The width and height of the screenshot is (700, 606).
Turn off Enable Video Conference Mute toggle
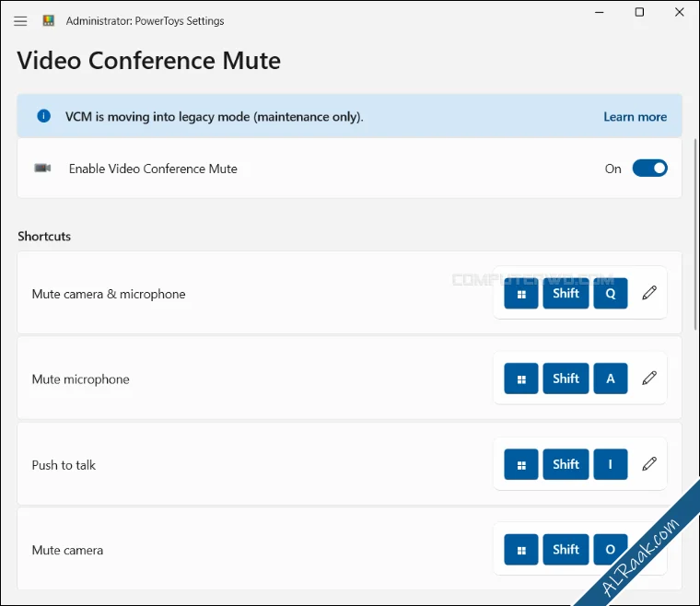click(649, 169)
